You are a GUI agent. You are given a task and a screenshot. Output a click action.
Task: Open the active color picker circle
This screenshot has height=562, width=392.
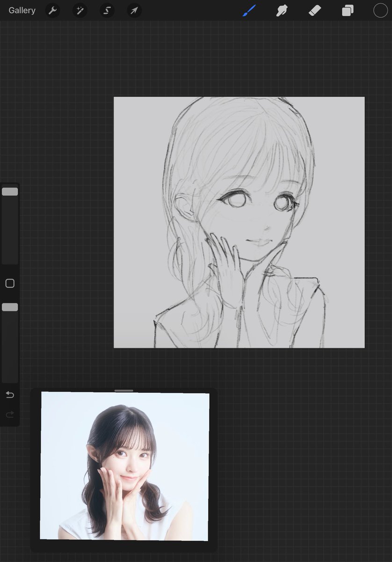coord(380,10)
